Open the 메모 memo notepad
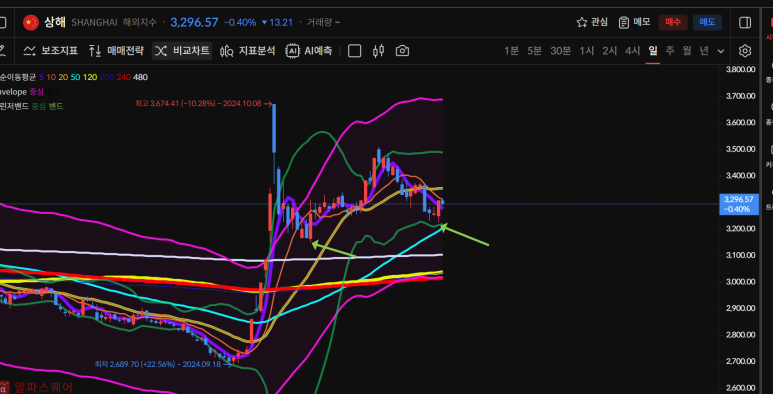Image resolution: width=773 pixels, height=394 pixels. (634, 22)
